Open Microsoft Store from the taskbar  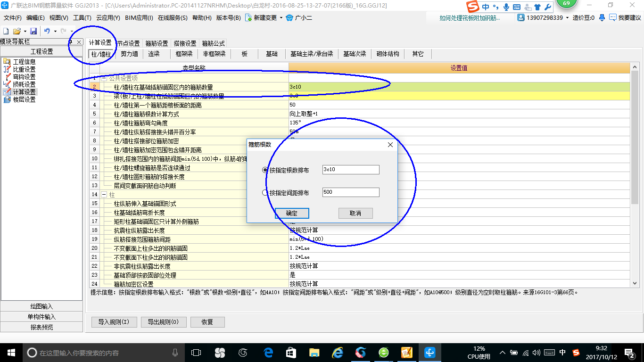pyautogui.click(x=291, y=353)
